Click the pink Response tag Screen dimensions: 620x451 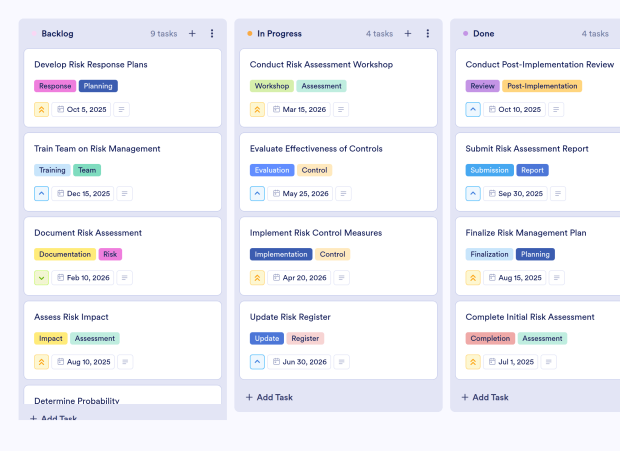[55, 86]
